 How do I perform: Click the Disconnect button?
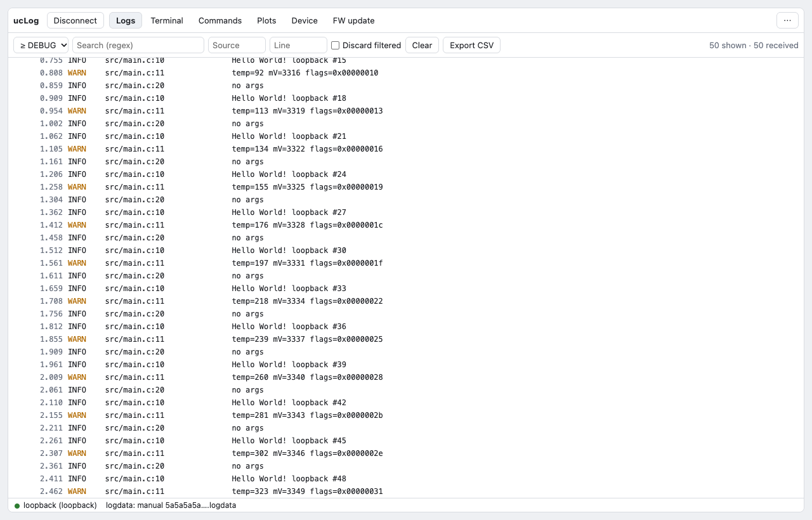click(75, 20)
